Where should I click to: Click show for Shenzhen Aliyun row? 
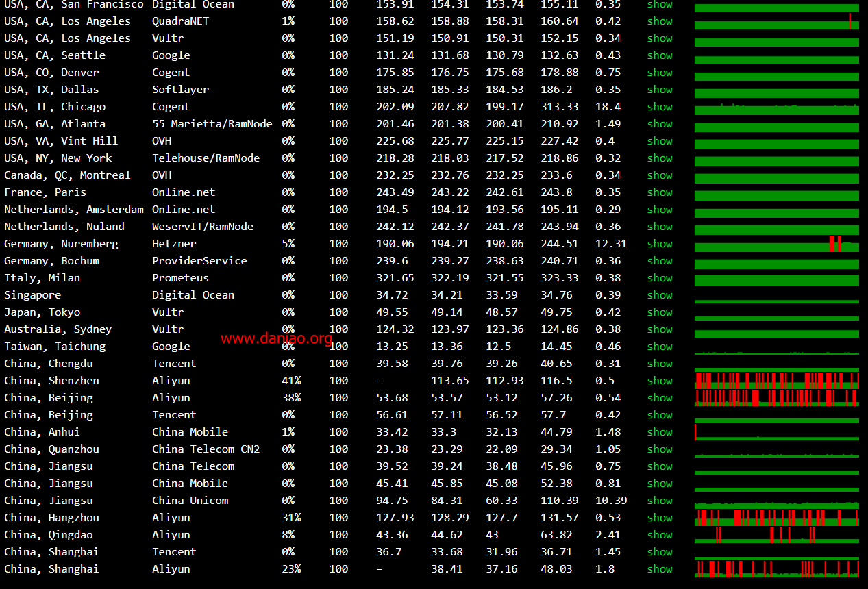(x=660, y=381)
